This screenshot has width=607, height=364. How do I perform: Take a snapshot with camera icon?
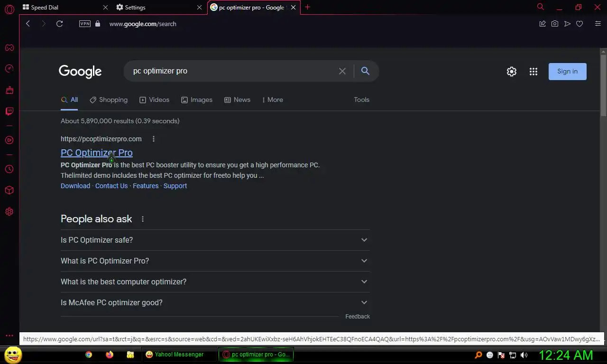tap(555, 24)
